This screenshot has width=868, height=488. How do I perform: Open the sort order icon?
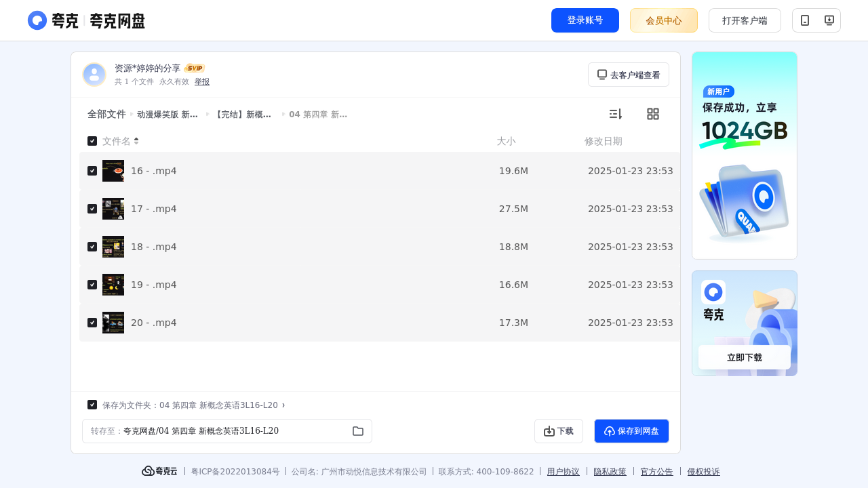(615, 114)
